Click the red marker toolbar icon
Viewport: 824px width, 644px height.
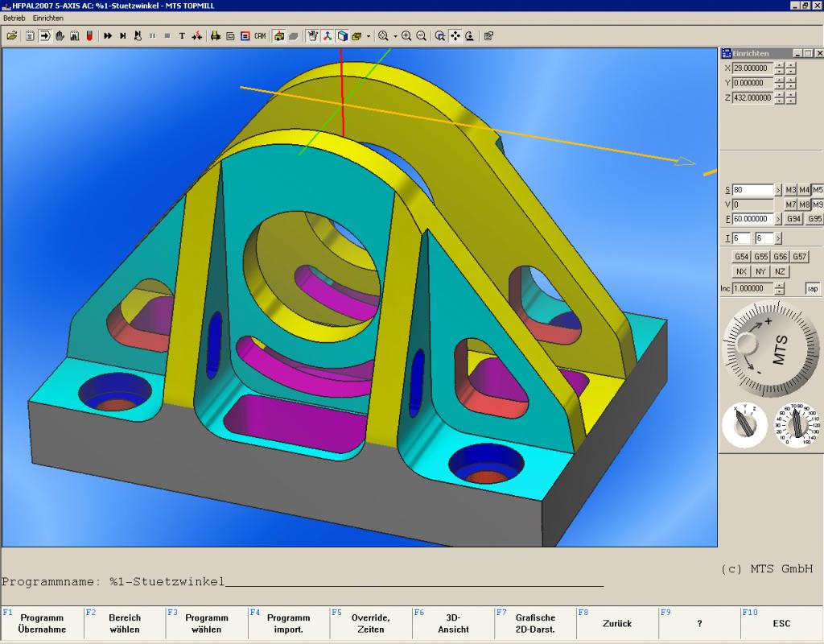(x=89, y=35)
